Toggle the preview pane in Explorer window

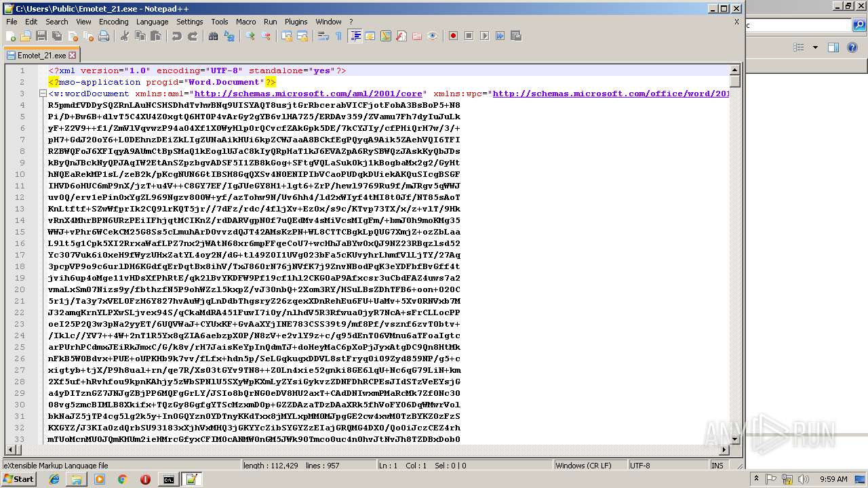(833, 47)
